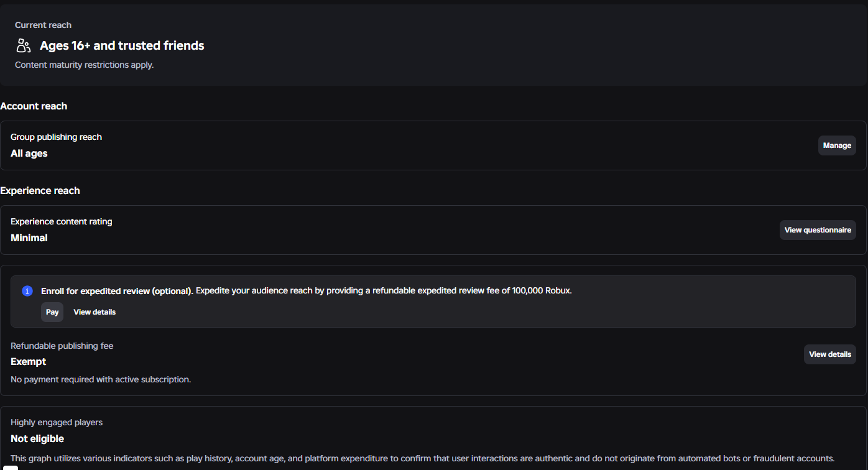Screen dimensions: 868x470
Task: Click the people icon beside Ages 16+
Action: pos(24,45)
